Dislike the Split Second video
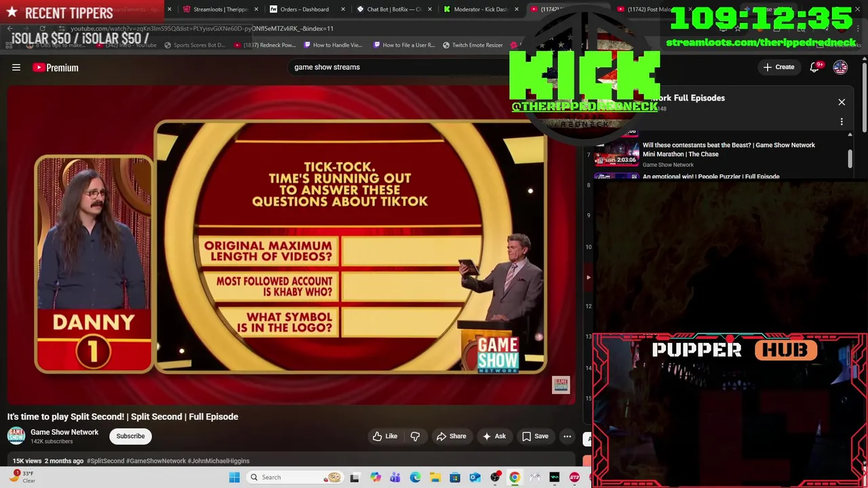The image size is (868, 488). click(x=415, y=436)
